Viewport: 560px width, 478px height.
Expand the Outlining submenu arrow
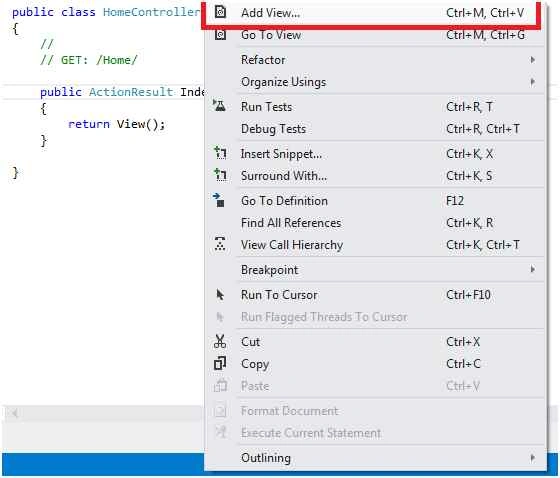tap(532, 457)
